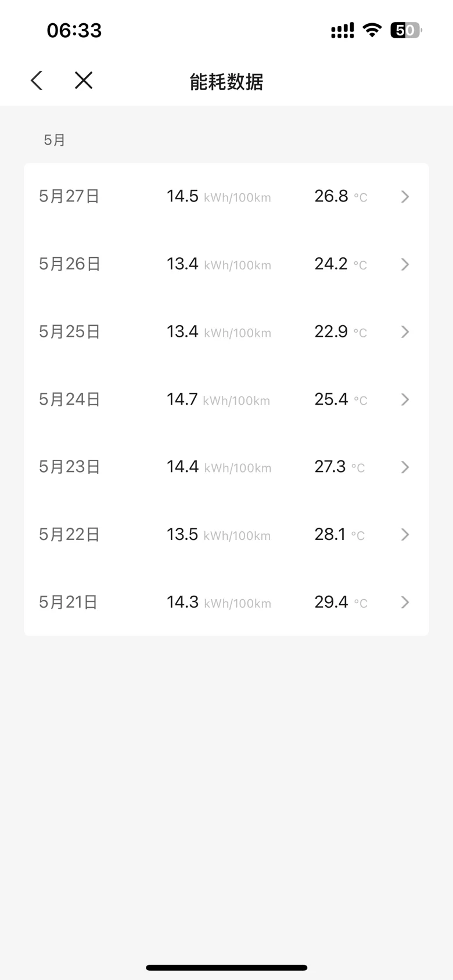
Task: Expand the 5月25日 entry chevron
Action: point(405,332)
